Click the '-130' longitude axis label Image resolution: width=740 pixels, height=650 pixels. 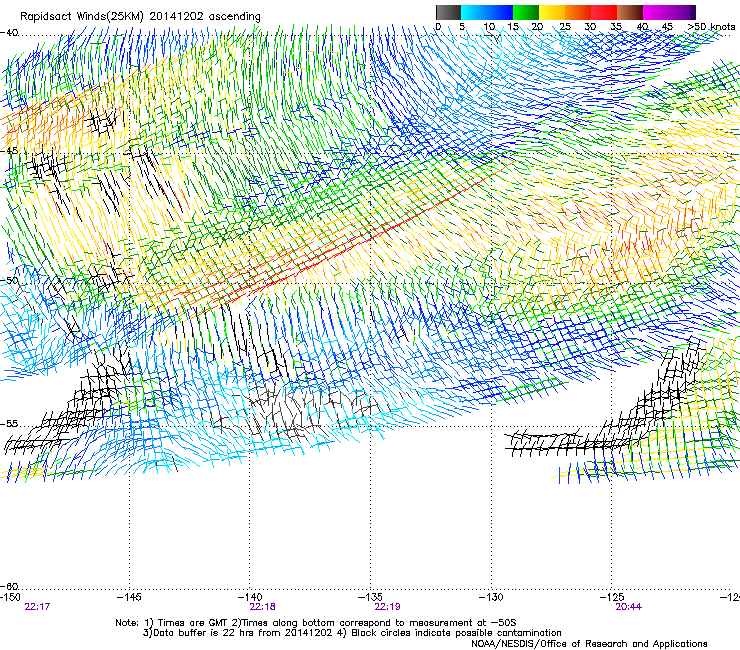491,597
